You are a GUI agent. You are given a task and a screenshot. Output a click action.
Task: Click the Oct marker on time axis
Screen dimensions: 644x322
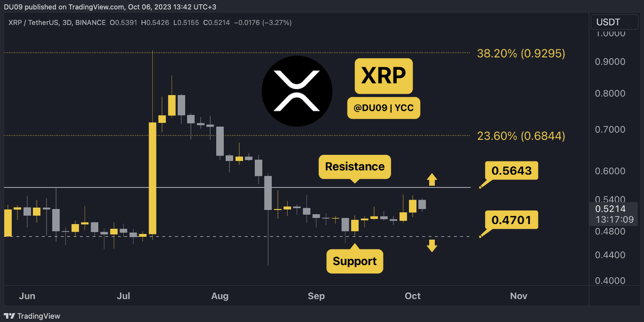pyautogui.click(x=412, y=296)
